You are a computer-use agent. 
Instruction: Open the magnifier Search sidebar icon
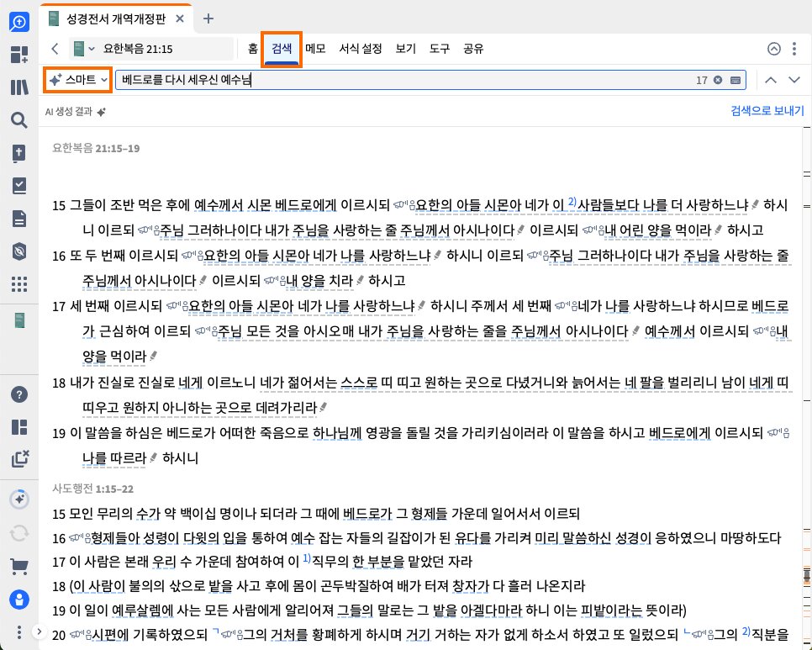pyautogui.click(x=19, y=120)
